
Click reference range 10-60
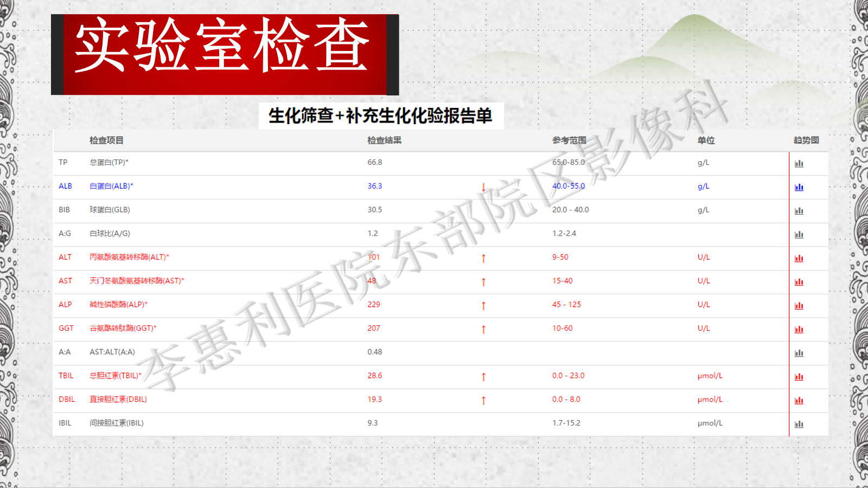coord(563,328)
